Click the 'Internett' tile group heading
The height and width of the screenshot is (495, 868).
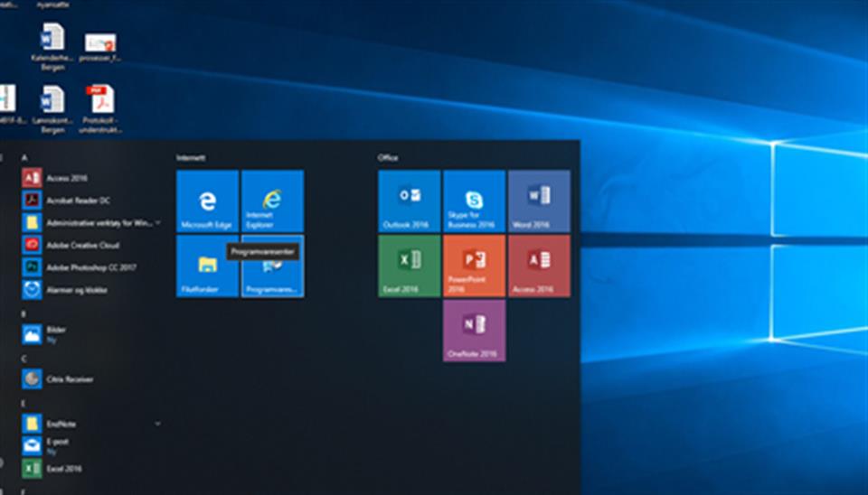tap(191, 158)
